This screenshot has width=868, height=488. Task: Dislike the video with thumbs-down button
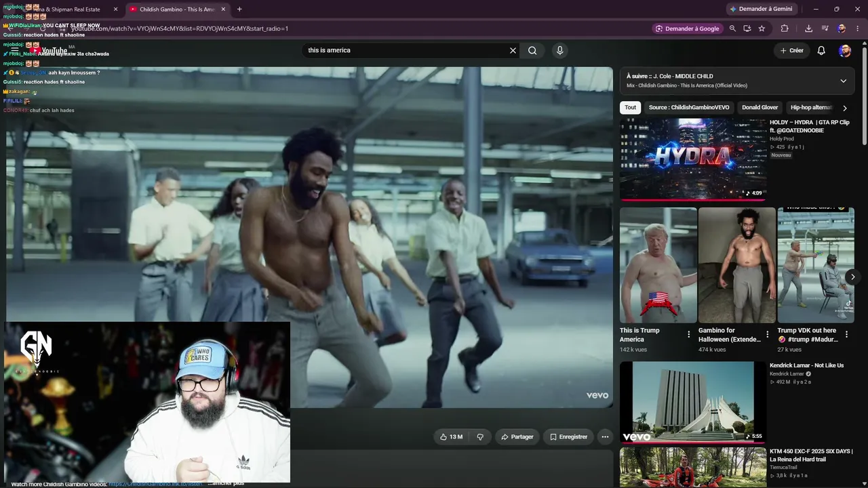[x=480, y=437]
